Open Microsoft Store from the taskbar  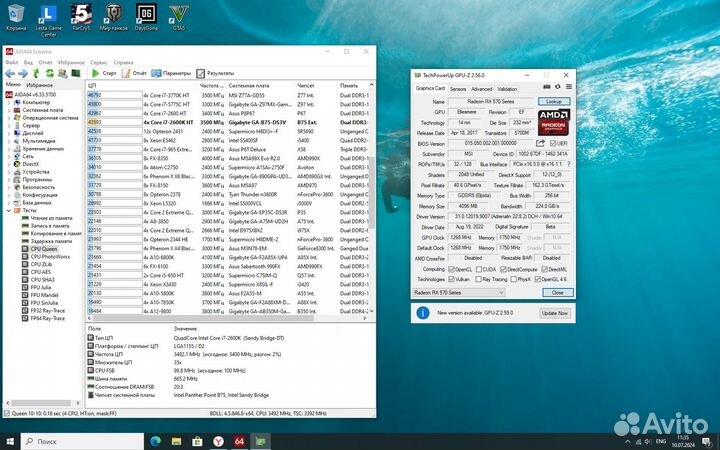[197, 441]
